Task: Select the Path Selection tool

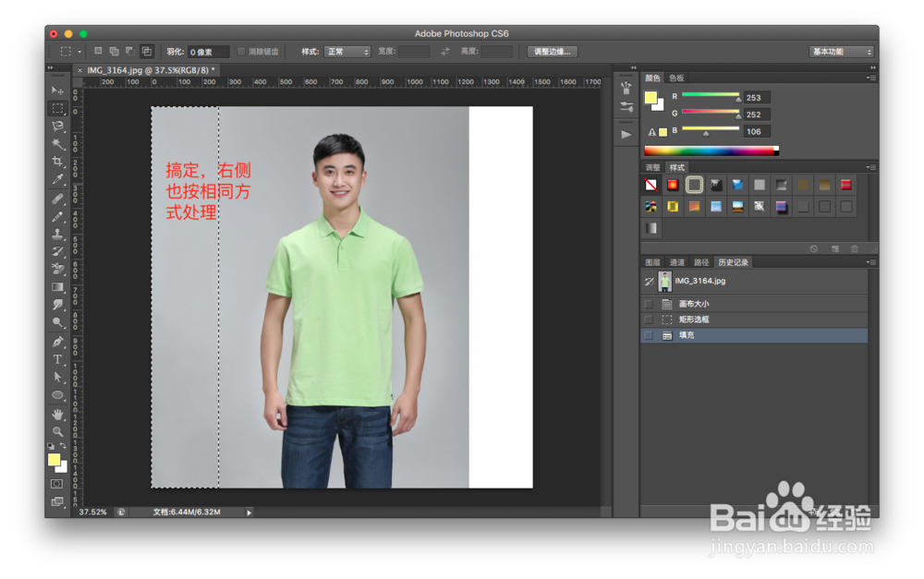Action: 57,377
